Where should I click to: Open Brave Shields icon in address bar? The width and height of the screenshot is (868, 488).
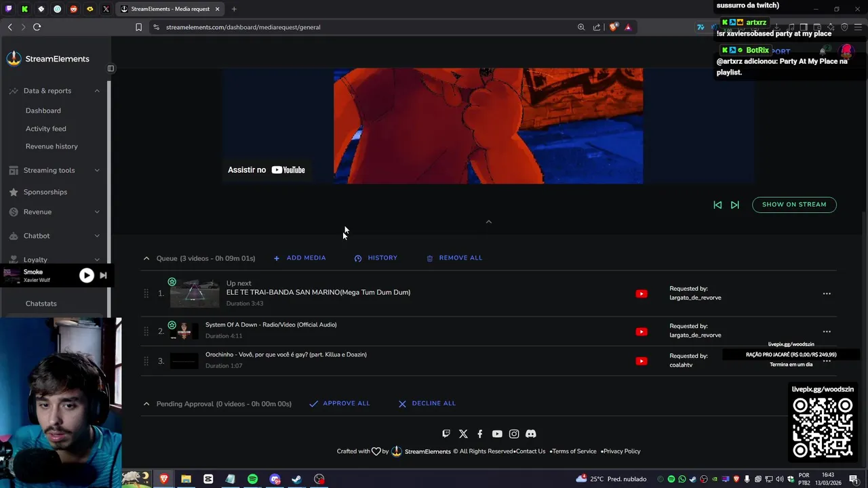pyautogui.click(x=614, y=27)
